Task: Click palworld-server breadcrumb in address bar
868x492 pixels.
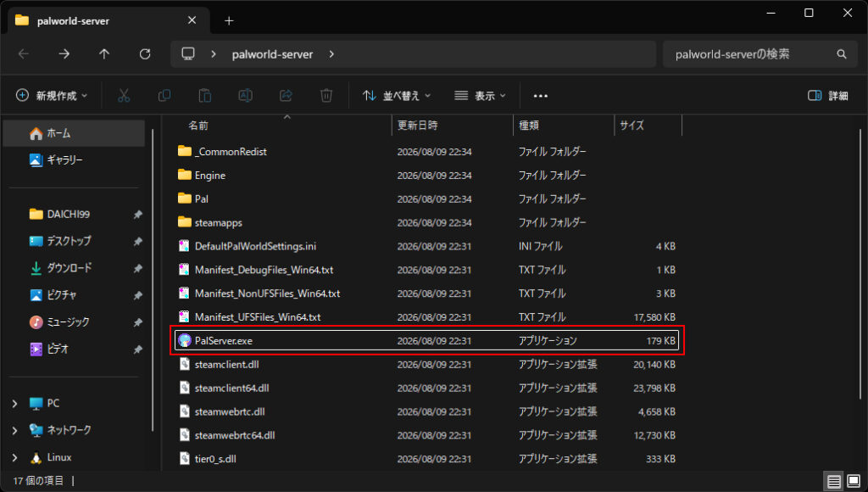Action: click(x=272, y=54)
